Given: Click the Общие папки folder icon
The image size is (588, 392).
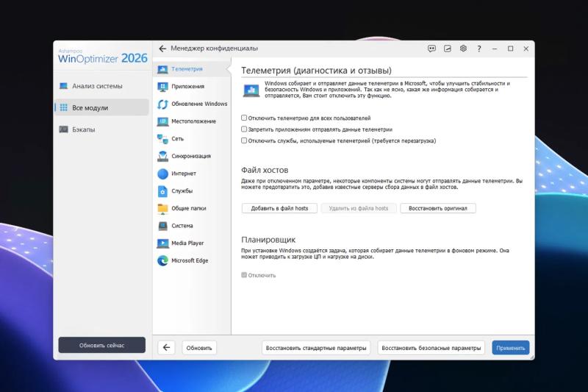Looking at the screenshot, I should (162, 209).
